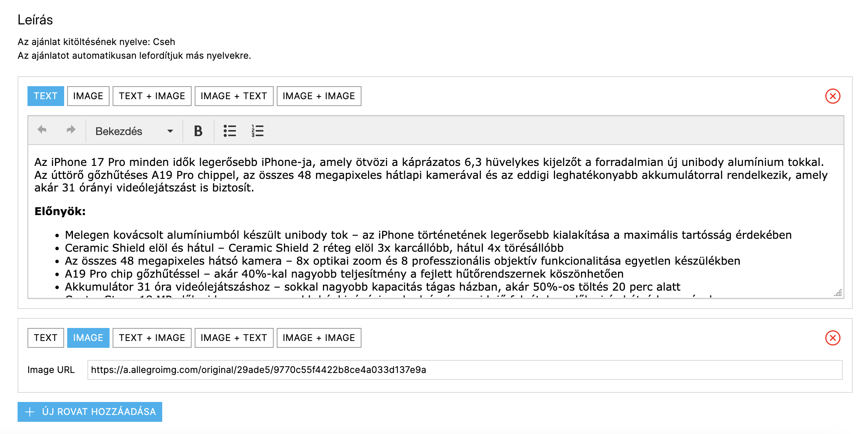Click the editor resize handle corner
Image resolution: width=868 pixels, height=434 pixels.
point(838,293)
